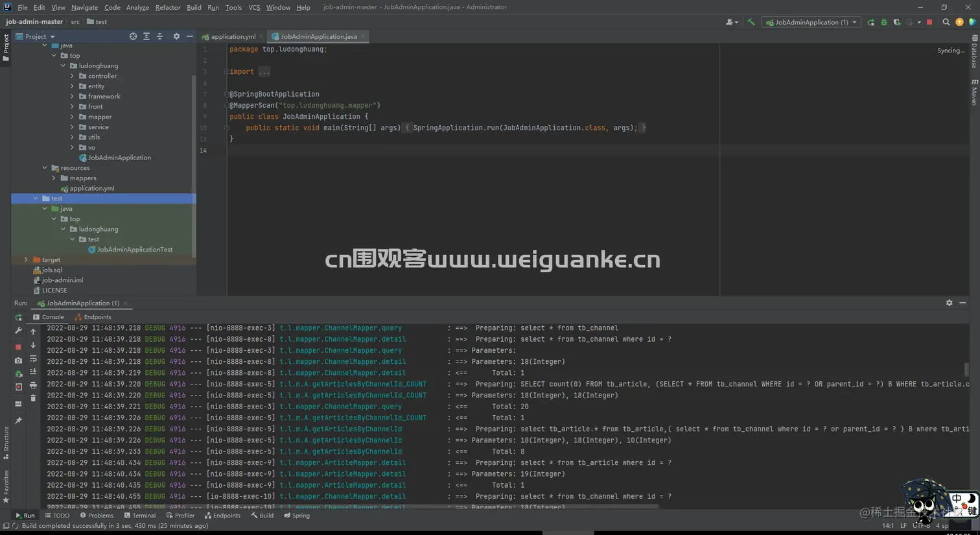Open Run panel settings gear

pos(949,303)
